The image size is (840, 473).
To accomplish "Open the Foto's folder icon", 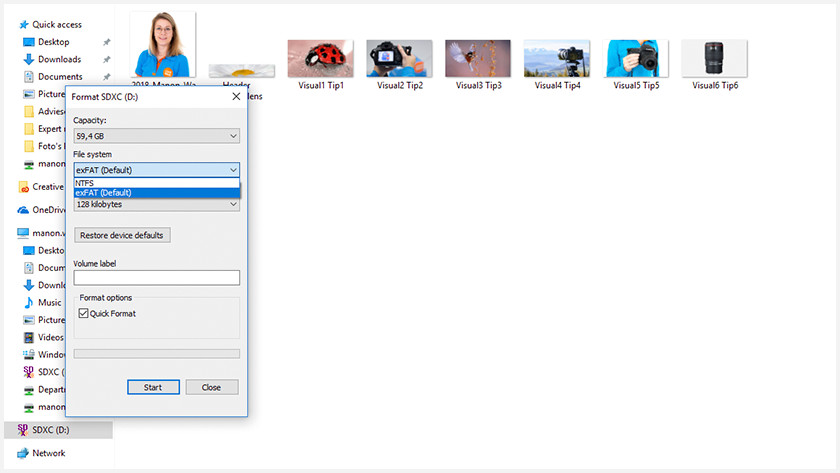I will (x=29, y=146).
